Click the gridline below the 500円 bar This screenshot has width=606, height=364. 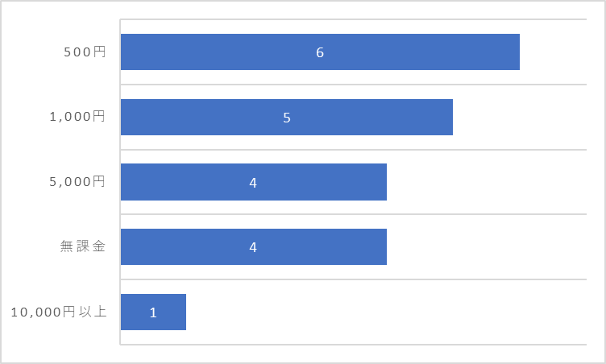pyautogui.click(x=354, y=85)
